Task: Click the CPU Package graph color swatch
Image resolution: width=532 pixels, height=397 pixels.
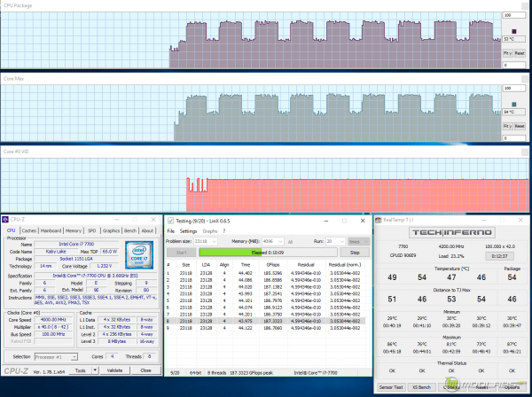Action: tap(514, 31)
